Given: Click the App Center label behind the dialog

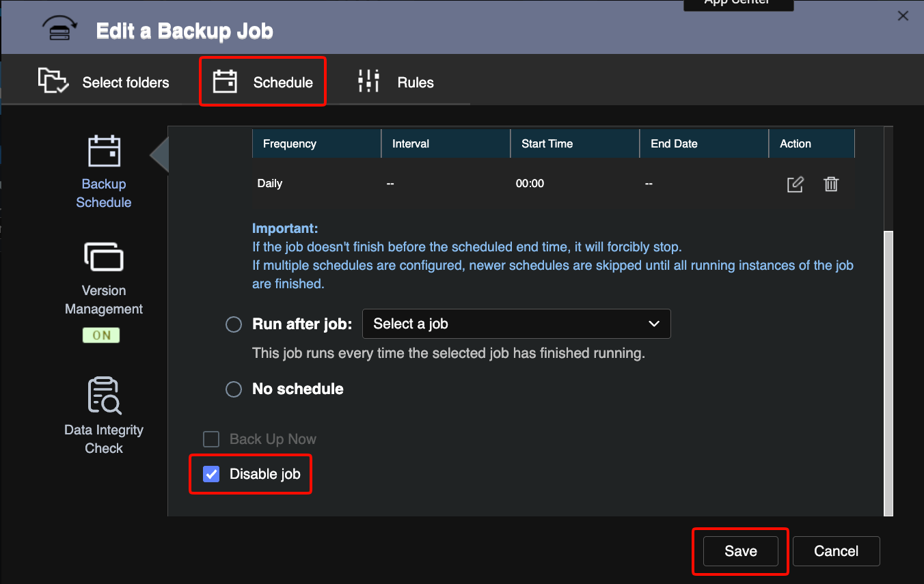Looking at the screenshot, I should click(739, 3).
